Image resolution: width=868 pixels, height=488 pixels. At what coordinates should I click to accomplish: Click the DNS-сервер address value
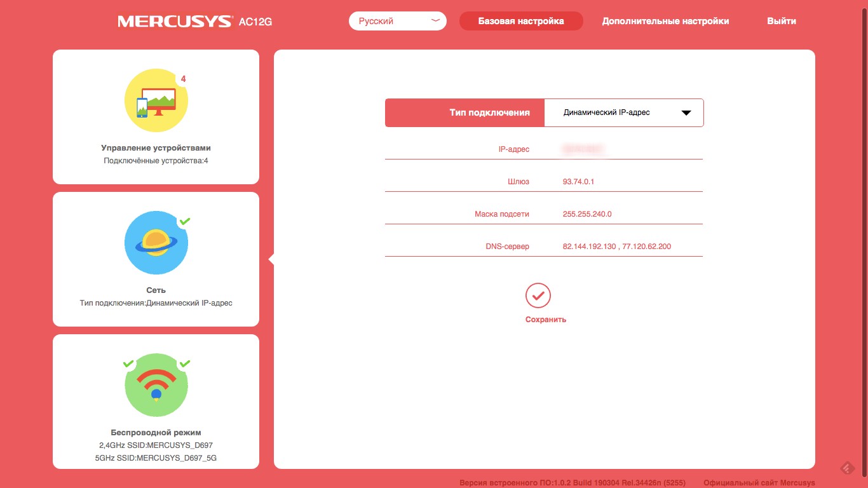tap(616, 247)
